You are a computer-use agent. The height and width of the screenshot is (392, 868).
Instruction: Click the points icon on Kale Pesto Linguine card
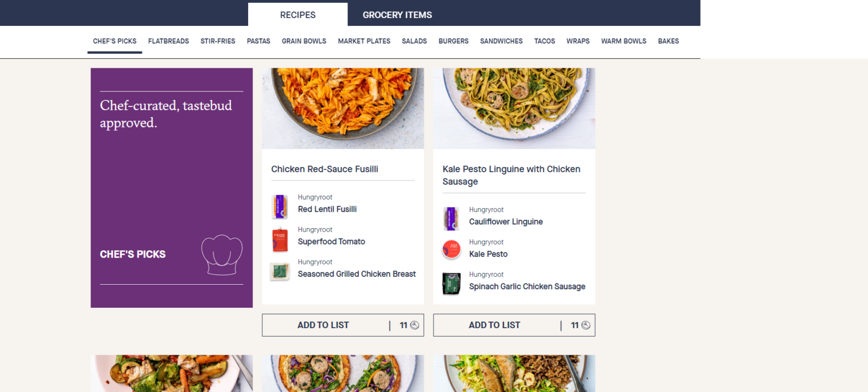point(586,325)
